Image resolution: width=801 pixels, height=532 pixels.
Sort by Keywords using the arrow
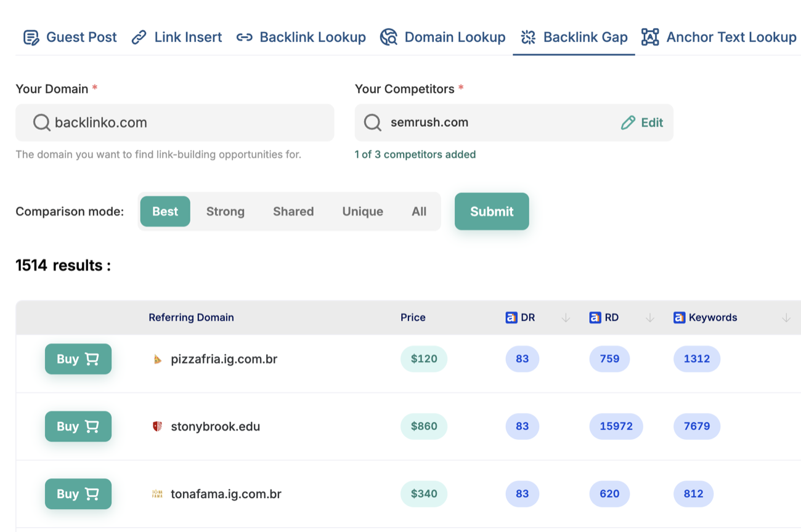786,318
